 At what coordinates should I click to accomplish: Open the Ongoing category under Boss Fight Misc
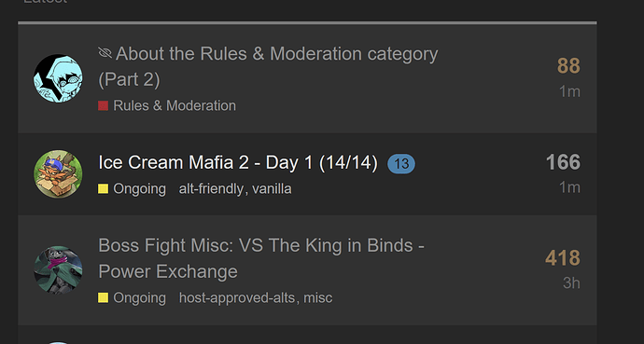pyautogui.click(x=140, y=297)
